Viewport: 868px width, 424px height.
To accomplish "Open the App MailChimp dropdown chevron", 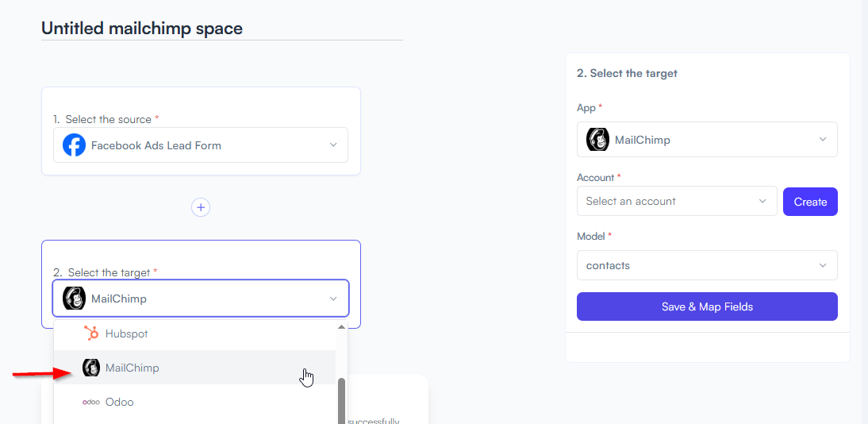I will coord(823,140).
